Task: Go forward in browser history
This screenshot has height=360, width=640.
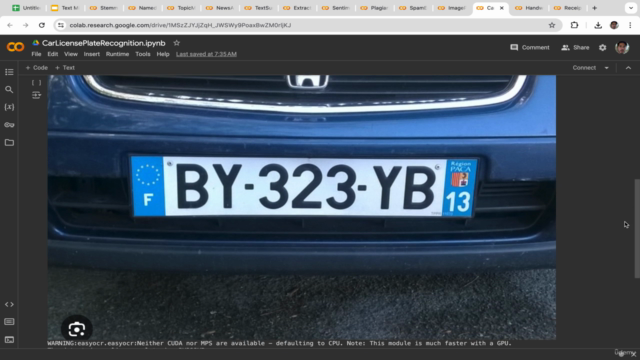Action: (25, 25)
